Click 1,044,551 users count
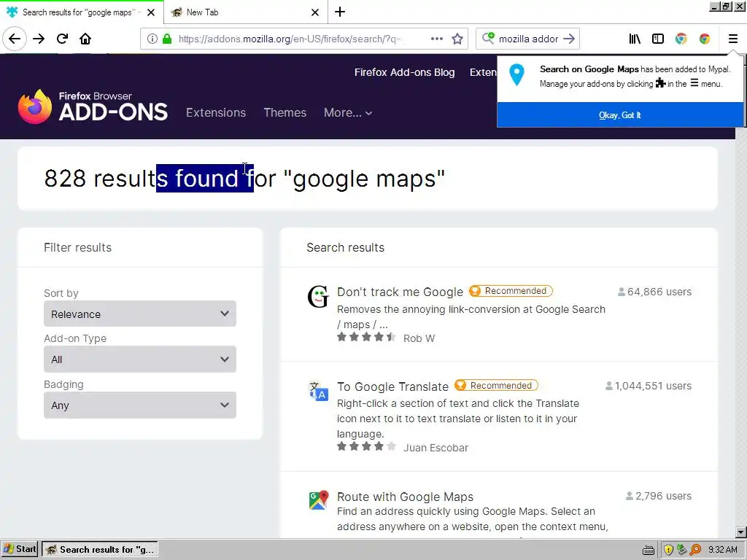Image resolution: width=747 pixels, height=560 pixels. click(x=649, y=386)
